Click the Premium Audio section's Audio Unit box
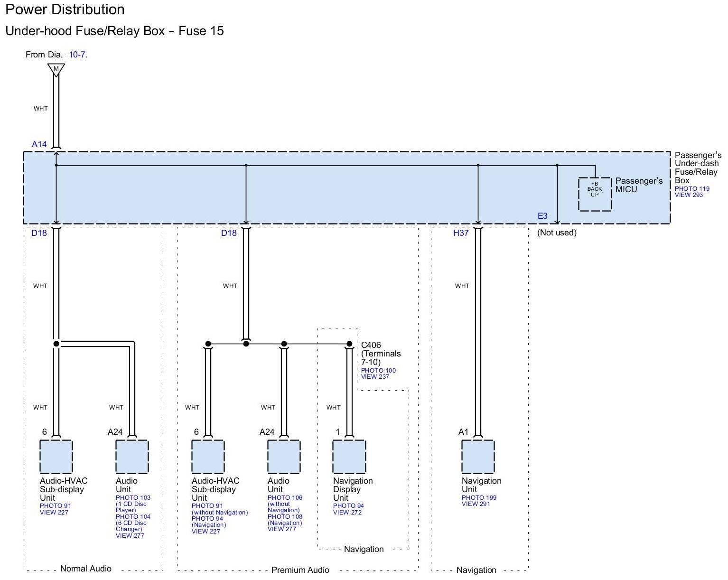728x580 pixels. [x=284, y=457]
